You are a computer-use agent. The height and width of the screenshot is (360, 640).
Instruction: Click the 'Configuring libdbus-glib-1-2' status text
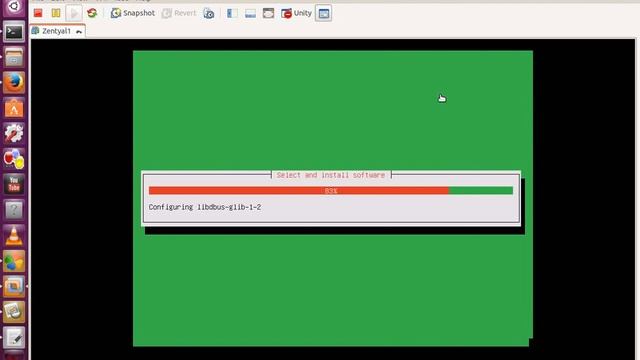pos(205,207)
